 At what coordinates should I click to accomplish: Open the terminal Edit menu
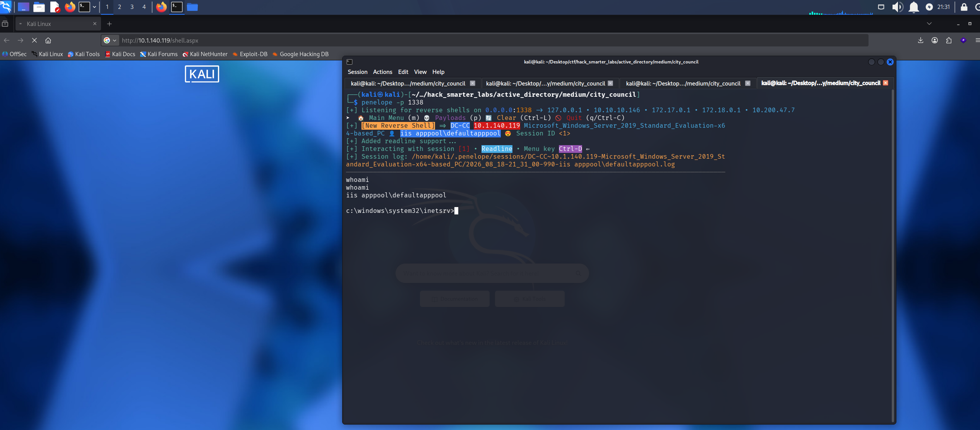(x=403, y=72)
